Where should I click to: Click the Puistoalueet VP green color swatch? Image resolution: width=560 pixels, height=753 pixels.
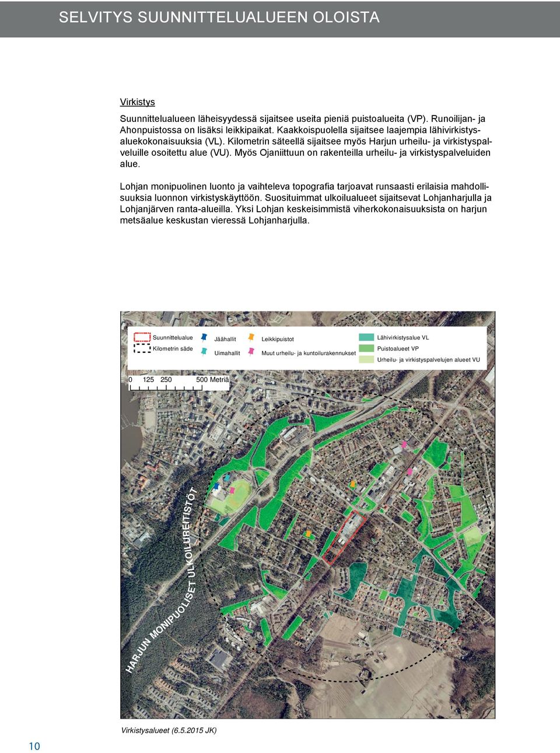click(x=366, y=348)
